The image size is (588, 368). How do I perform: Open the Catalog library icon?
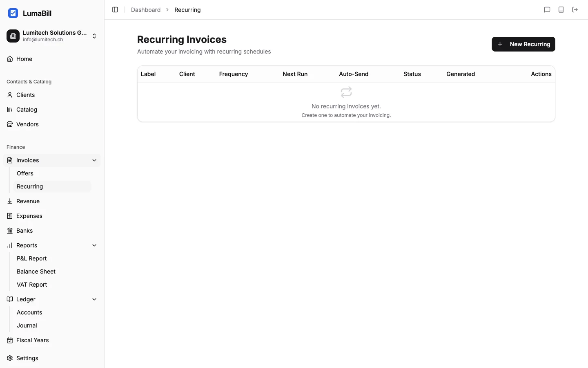[9, 110]
